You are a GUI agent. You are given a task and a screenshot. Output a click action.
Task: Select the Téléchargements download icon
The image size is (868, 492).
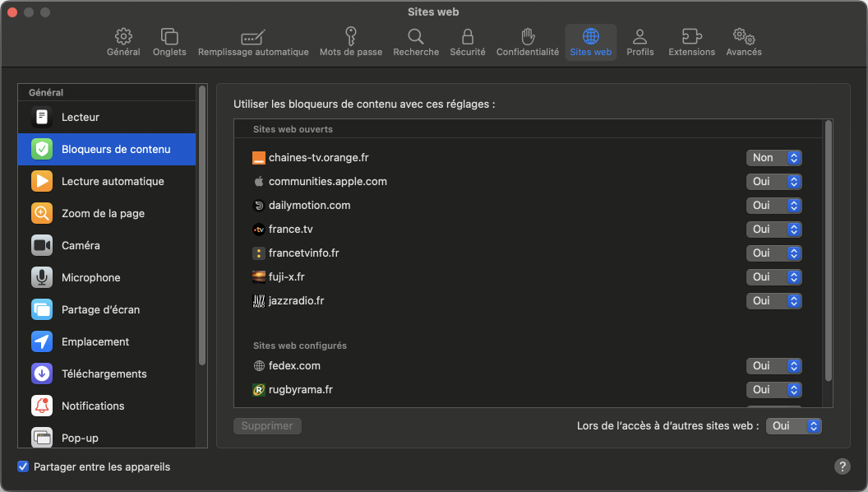click(42, 374)
